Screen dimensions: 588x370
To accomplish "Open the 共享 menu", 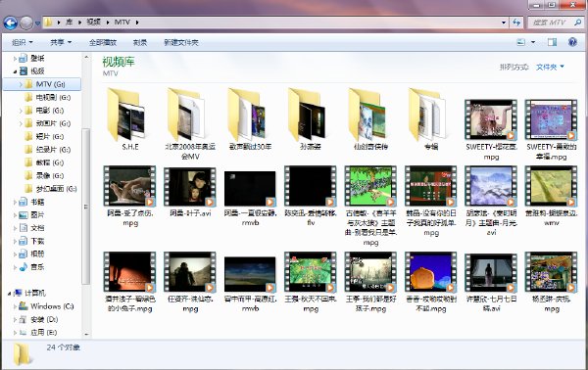I will click(x=61, y=42).
